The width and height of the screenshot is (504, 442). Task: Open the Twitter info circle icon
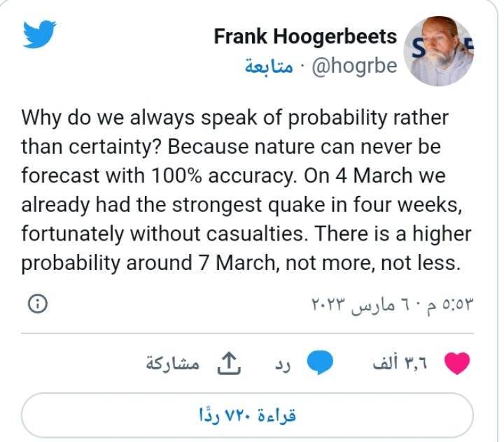pos(38,304)
